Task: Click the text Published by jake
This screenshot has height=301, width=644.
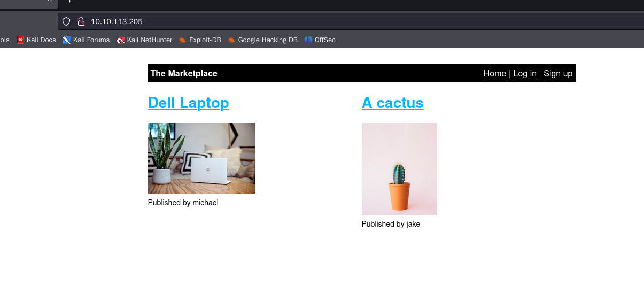Action: click(x=391, y=224)
